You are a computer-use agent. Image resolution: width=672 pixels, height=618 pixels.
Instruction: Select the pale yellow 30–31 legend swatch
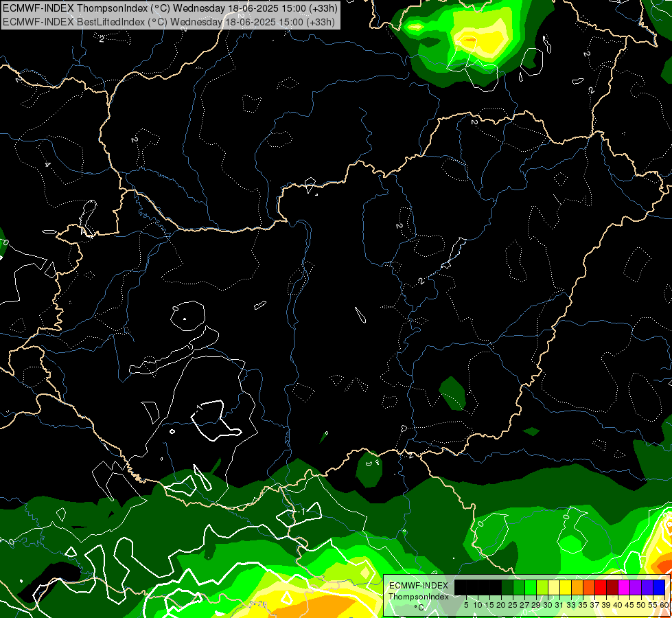[554, 587]
